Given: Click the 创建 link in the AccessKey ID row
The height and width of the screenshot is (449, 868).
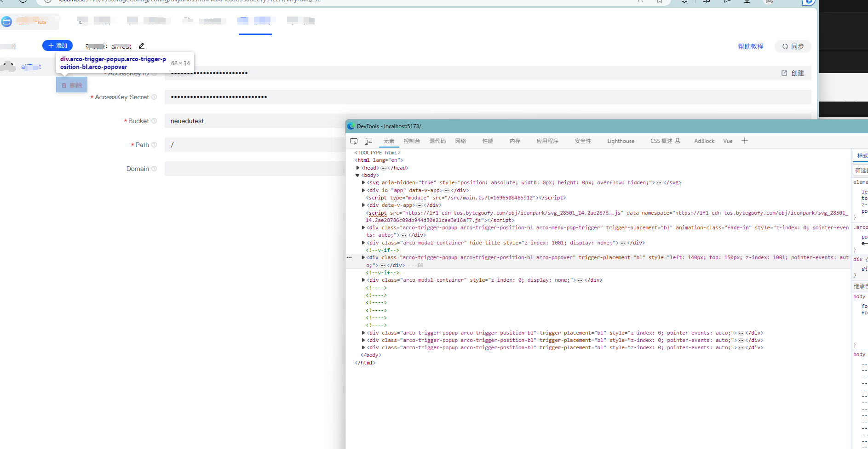Looking at the screenshot, I should pos(793,73).
